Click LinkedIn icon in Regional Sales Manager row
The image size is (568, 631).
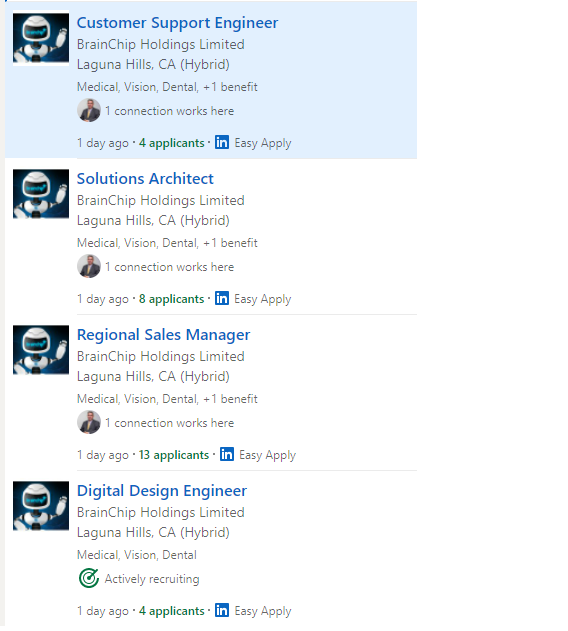point(227,454)
